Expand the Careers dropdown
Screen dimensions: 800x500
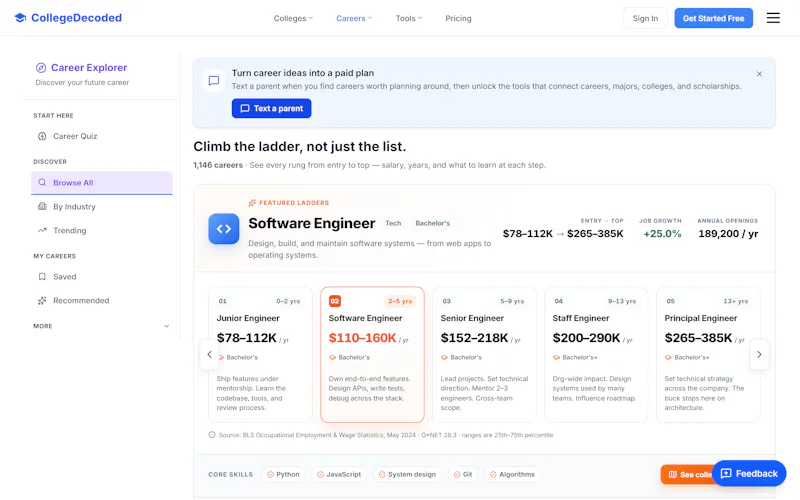354,18
